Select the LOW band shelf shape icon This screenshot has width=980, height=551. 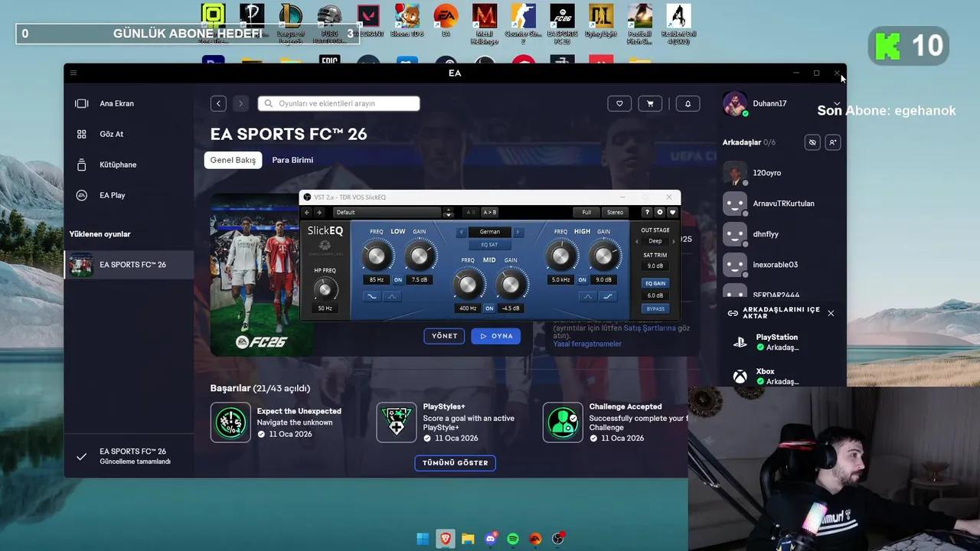click(372, 296)
